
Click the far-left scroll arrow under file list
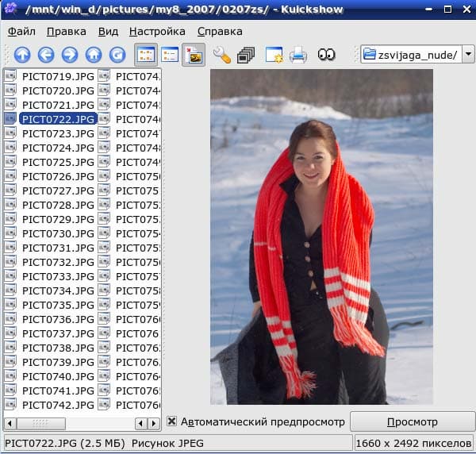point(10,423)
